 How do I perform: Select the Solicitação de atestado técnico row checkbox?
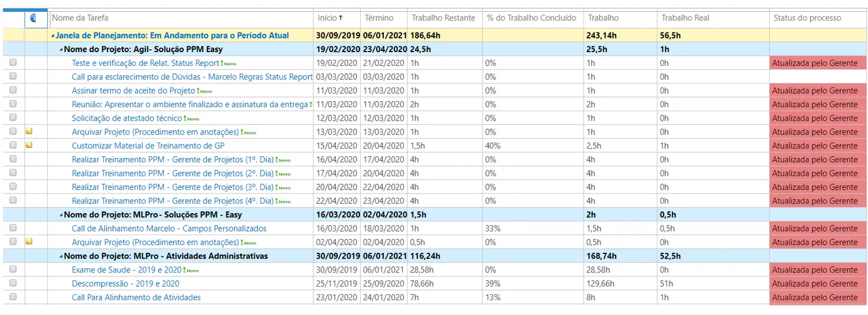[x=13, y=117]
